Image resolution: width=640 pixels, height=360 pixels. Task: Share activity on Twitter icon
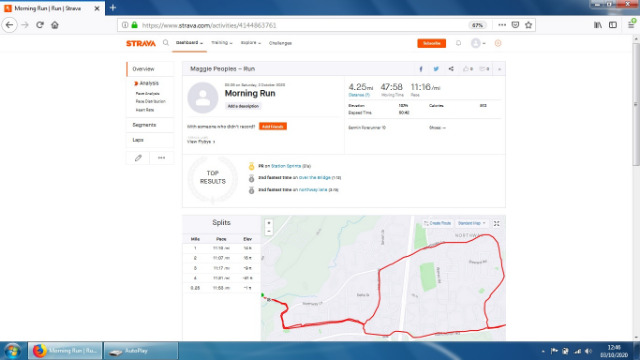click(x=436, y=69)
